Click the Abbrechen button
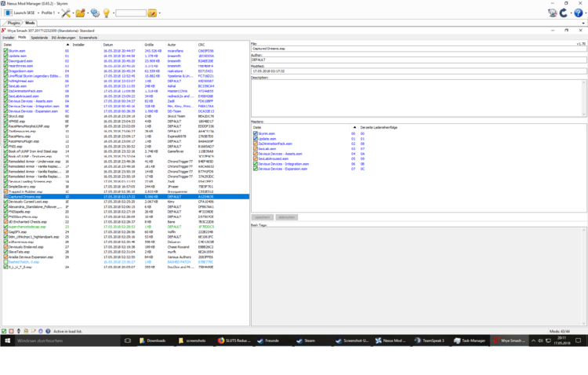The image size is (588, 375). pyautogui.click(x=286, y=217)
